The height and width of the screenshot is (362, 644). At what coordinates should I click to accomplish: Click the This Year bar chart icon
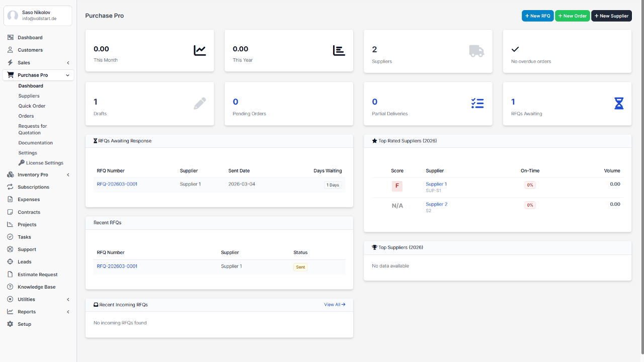point(339,50)
